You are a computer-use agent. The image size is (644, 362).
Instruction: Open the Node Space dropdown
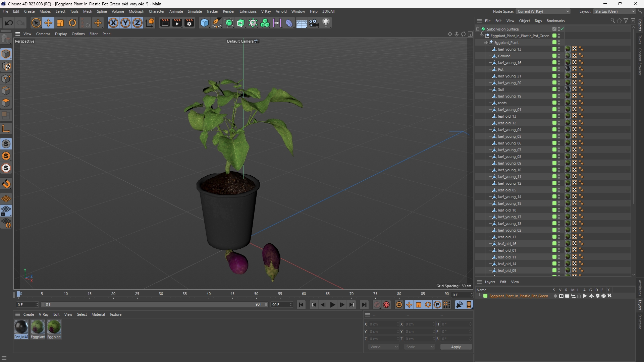(543, 11)
